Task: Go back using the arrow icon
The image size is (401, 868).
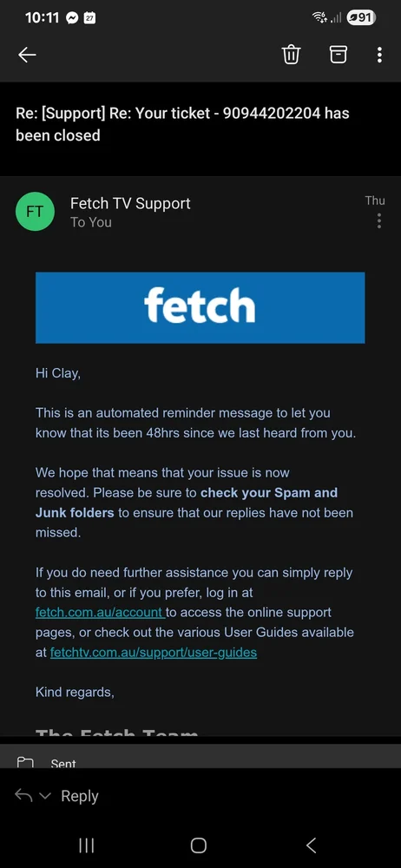Action: [x=27, y=54]
